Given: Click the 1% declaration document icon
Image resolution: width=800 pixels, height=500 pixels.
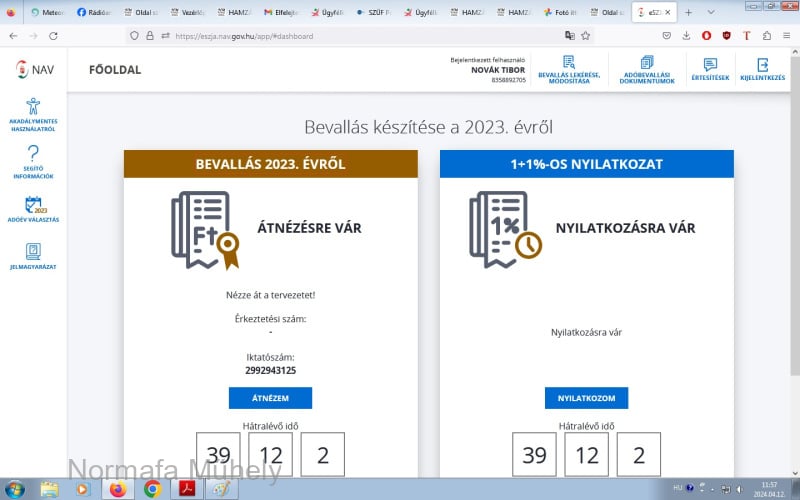Looking at the screenshot, I should (x=505, y=230).
